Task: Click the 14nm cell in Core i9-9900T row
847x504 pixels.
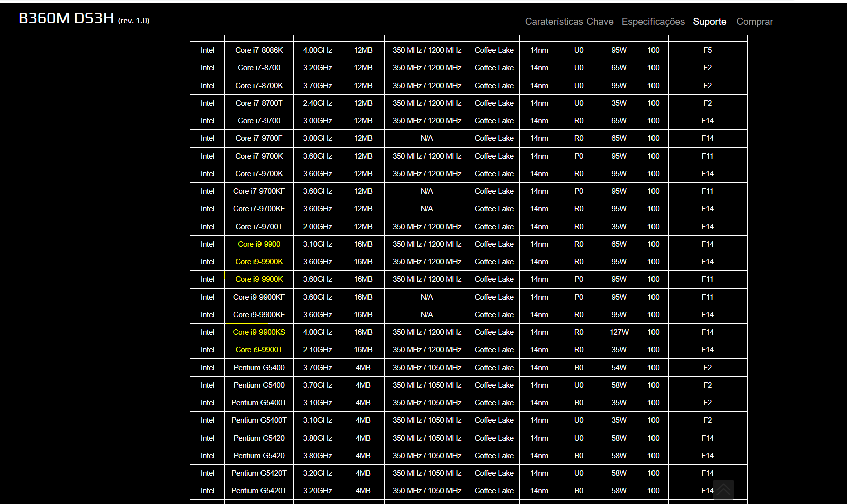Action: click(539, 350)
